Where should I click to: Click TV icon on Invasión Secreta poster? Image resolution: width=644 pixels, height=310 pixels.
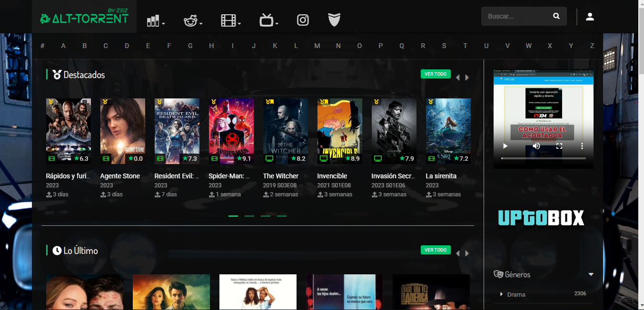coord(378,158)
